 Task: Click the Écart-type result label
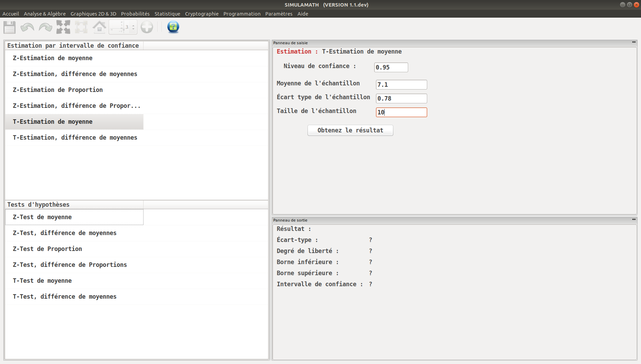297,240
